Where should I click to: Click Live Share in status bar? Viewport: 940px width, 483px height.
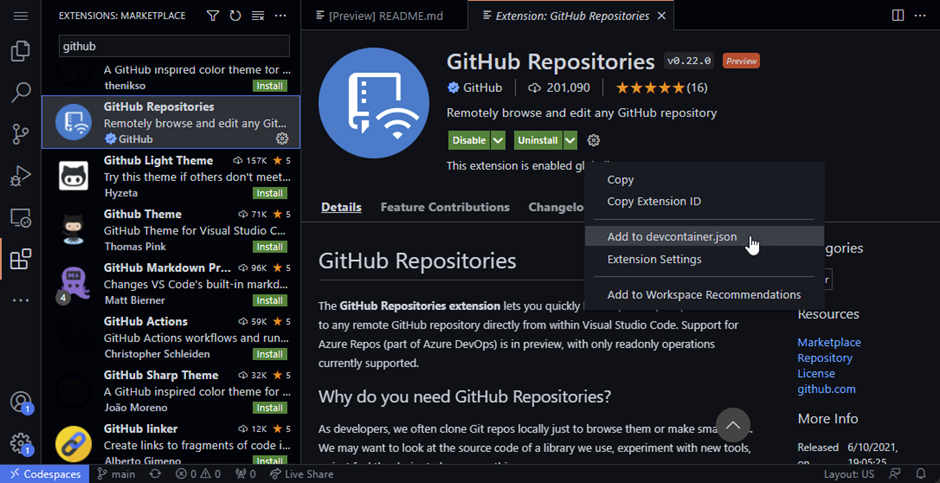[301, 474]
